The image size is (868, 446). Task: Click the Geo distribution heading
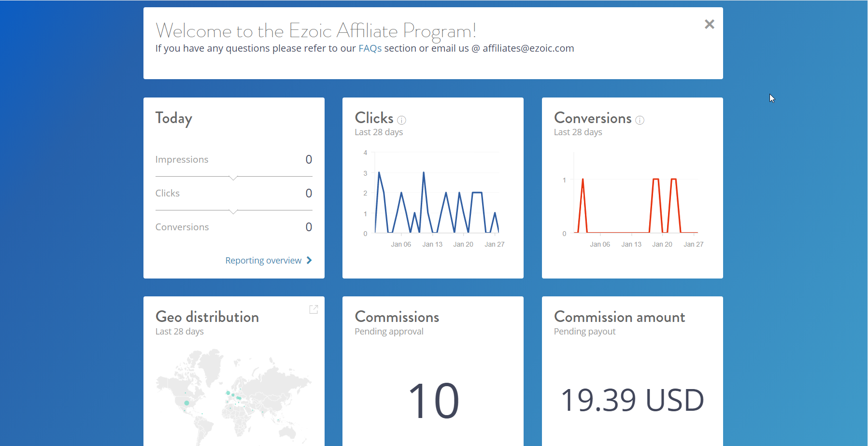[x=207, y=317]
